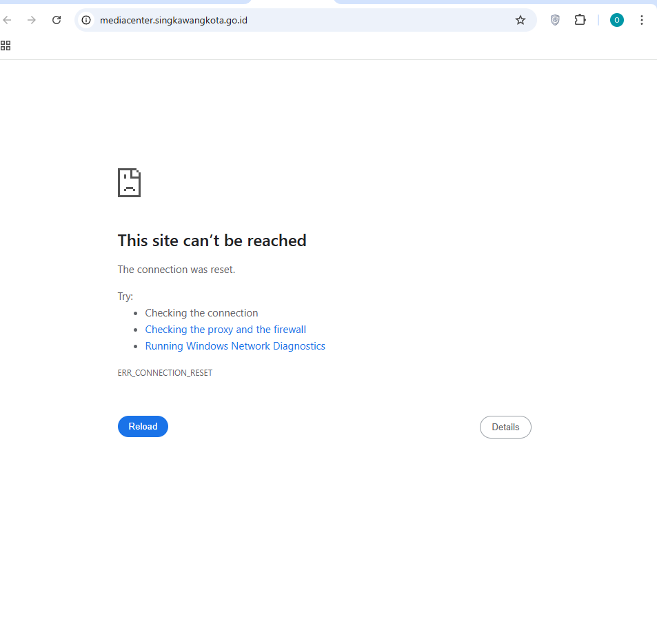Click the "This site can't be reached" heading
This screenshot has height=644, width=657.
tap(212, 241)
